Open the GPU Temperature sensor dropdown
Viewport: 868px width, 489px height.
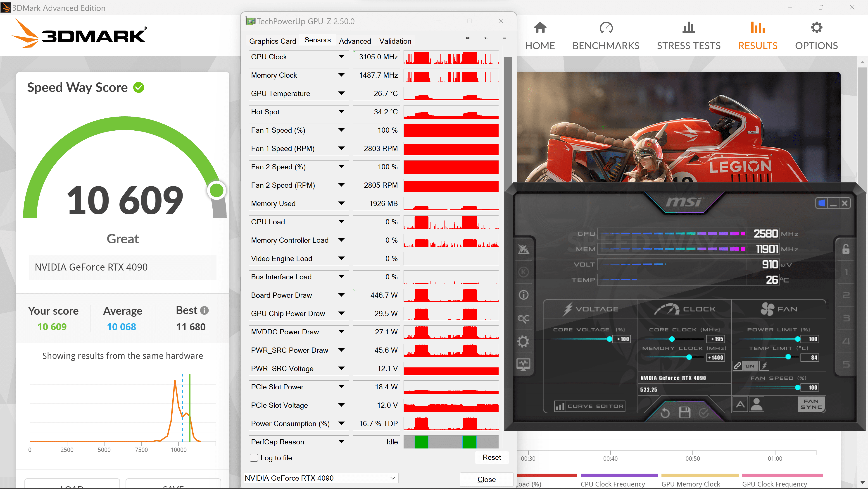click(341, 93)
